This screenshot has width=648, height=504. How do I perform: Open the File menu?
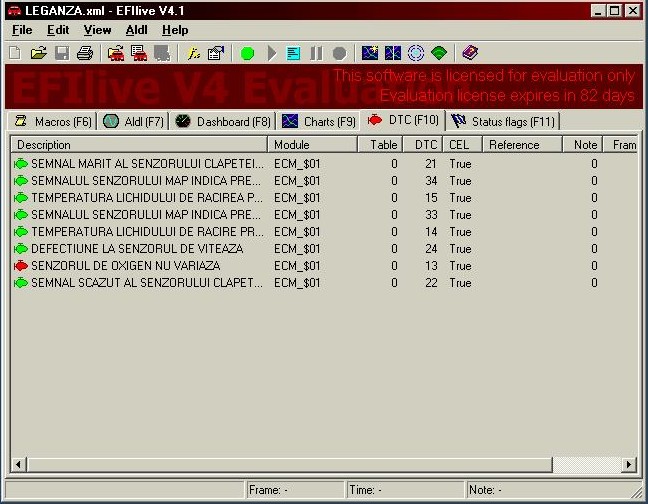point(21,30)
